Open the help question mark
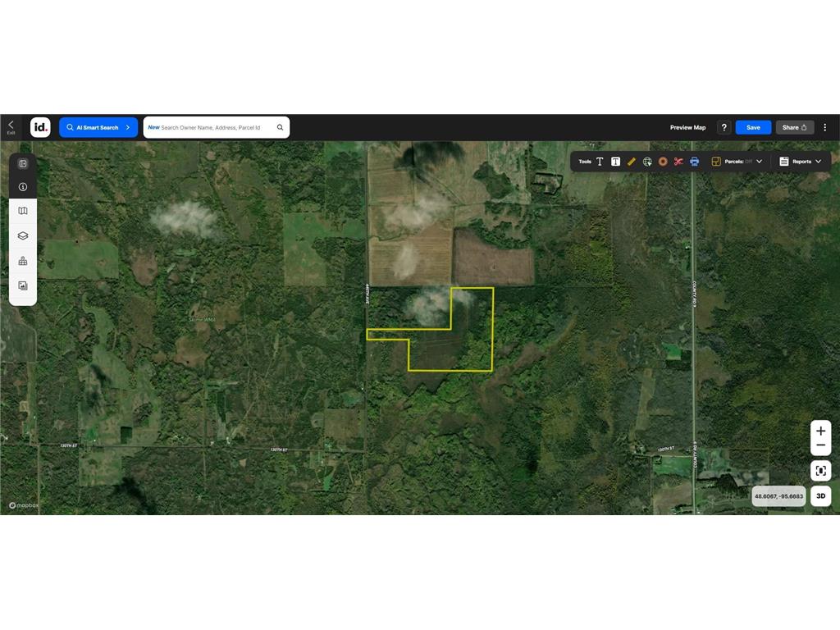840x630 pixels. pyautogui.click(x=724, y=127)
